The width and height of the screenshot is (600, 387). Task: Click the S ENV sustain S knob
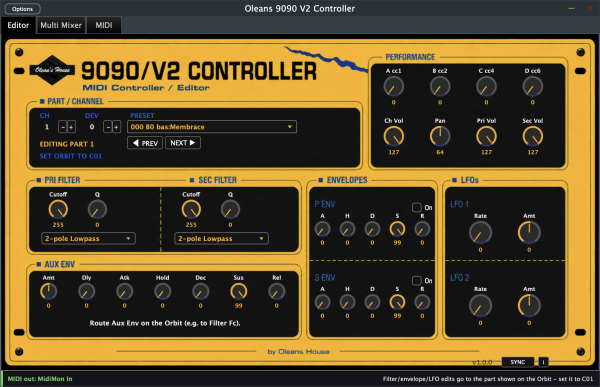click(x=397, y=302)
